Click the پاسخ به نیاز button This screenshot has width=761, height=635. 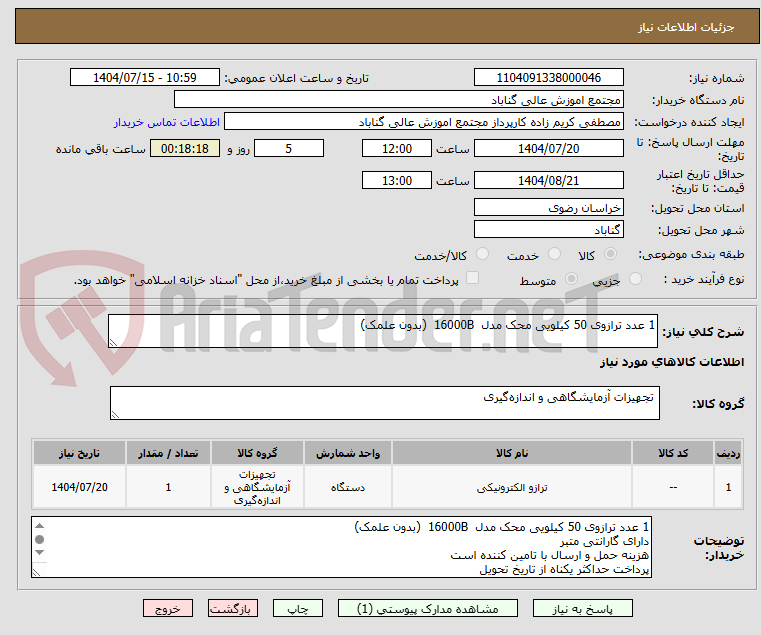[582, 608]
